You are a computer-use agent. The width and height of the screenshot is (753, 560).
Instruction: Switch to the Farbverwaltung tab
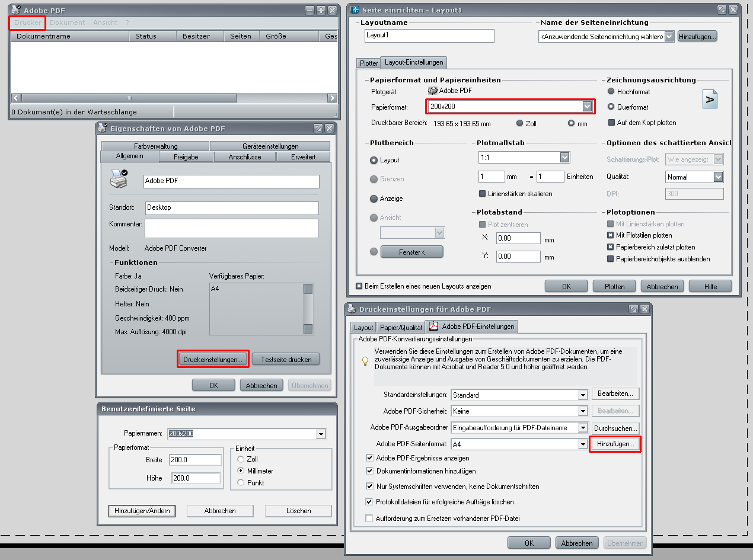(x=155, y=146)
